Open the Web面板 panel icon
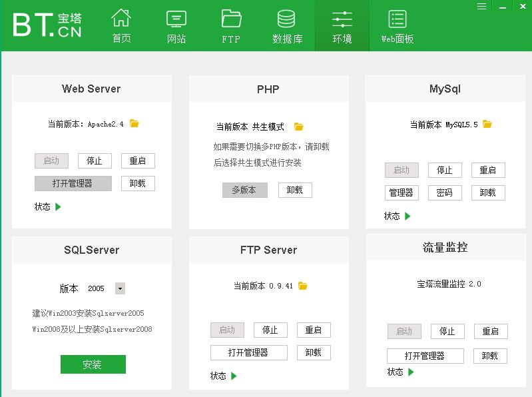Viewport: 532px width, 397px height. 398,19
